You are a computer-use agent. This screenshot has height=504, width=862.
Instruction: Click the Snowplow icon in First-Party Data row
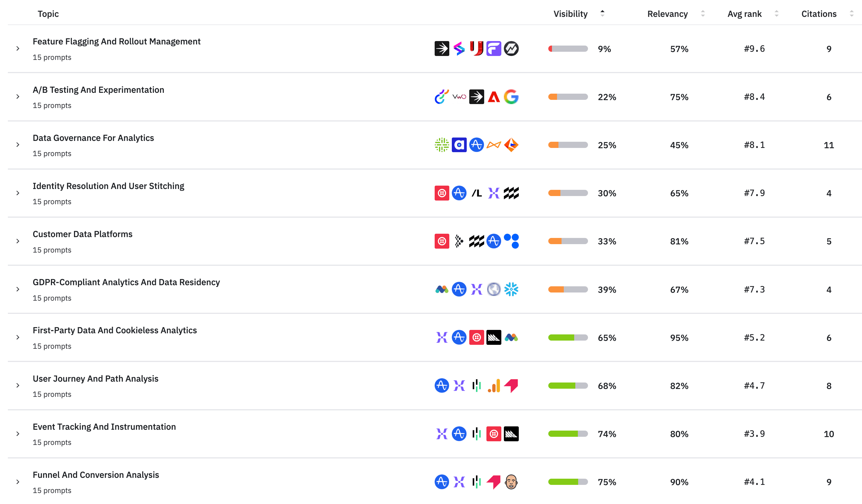(x=494, y=337)
